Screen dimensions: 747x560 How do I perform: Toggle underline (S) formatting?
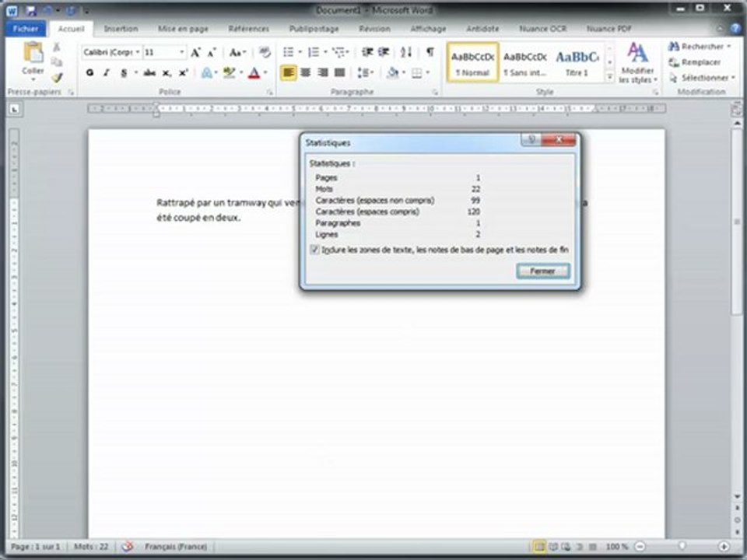coord(124,73)
